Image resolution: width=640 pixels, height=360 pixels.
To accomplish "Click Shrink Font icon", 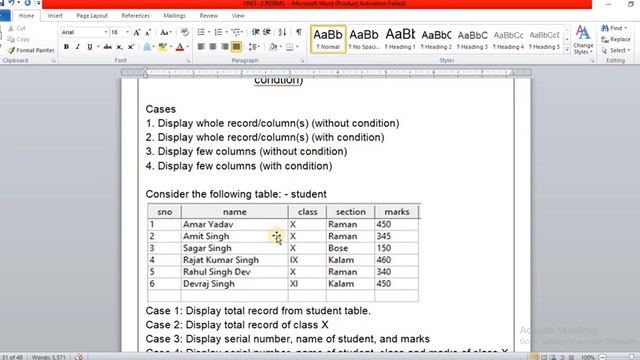I will 148,32.
